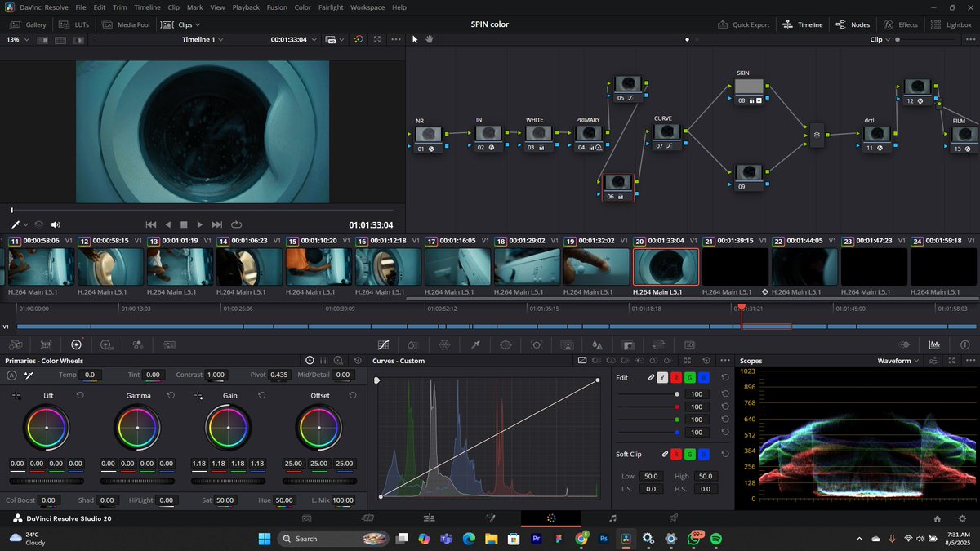Viewport: 980px width, 551px height.
Task: Click the Quick Export button
Action: point(743,24)
